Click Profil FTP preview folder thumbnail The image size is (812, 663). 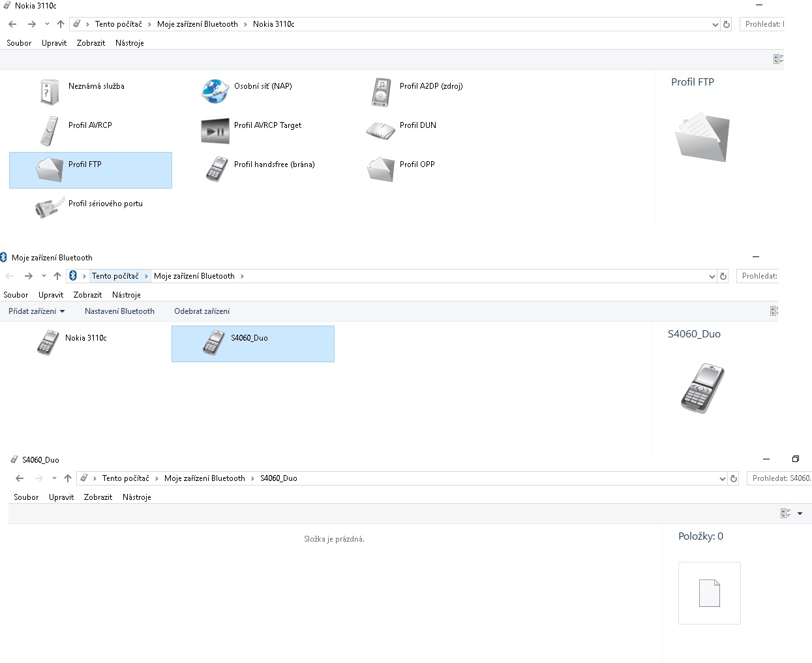702,137
